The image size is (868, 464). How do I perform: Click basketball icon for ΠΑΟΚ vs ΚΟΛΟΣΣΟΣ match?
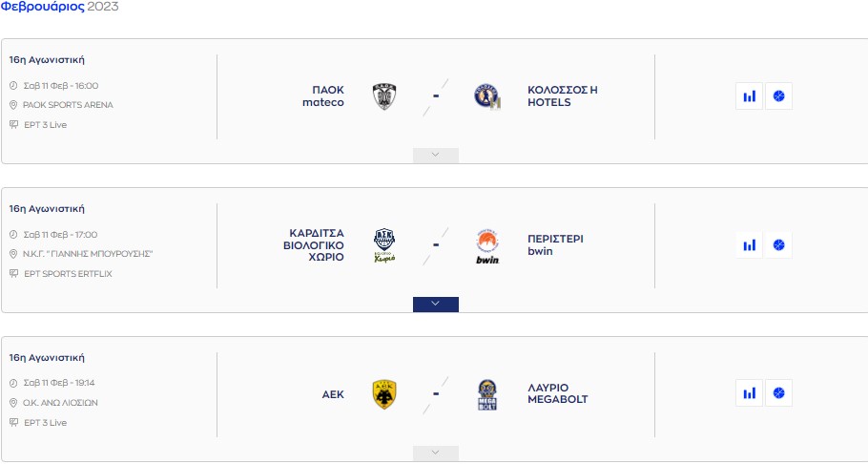point(778,95)
